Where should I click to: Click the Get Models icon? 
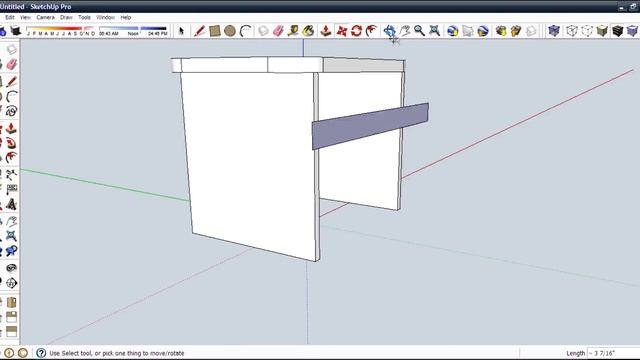click(x=501, y=31)
